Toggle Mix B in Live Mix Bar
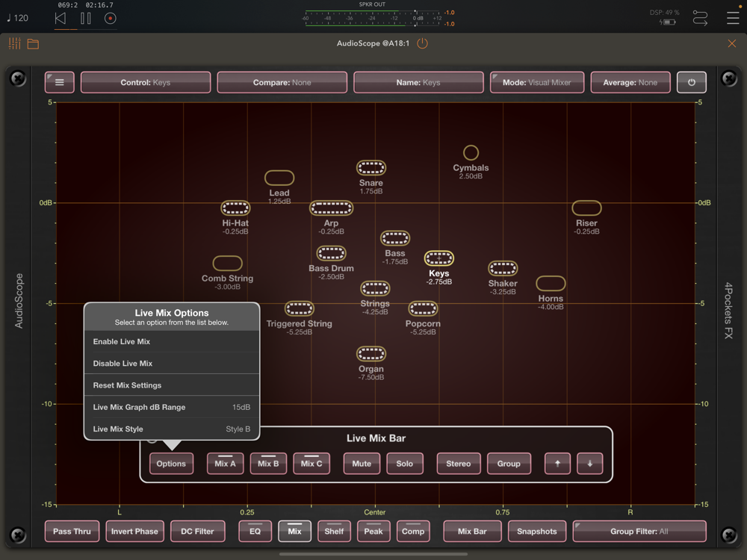The image size is (747, 560). click(x=268, y=464)
